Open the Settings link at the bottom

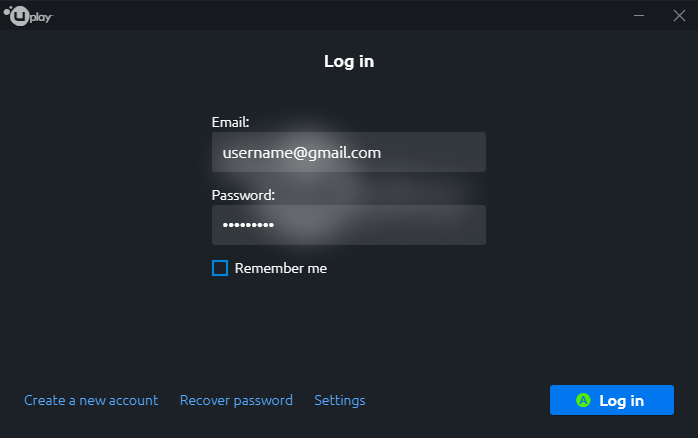pyautogui.click(x=340, y=400)
